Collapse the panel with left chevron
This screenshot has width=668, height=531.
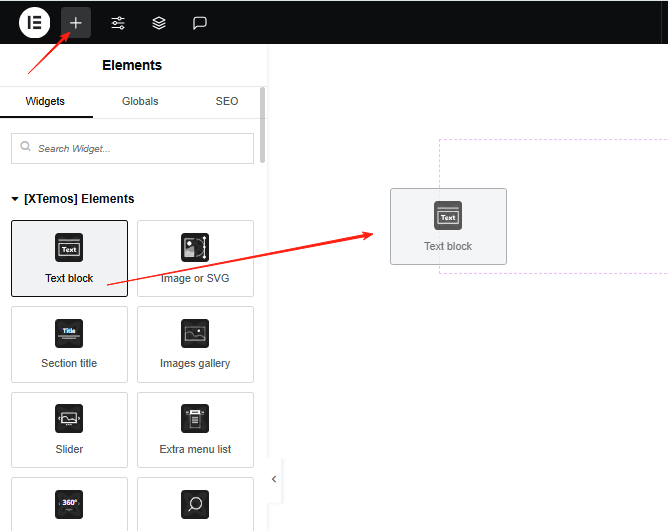[274, 480]
